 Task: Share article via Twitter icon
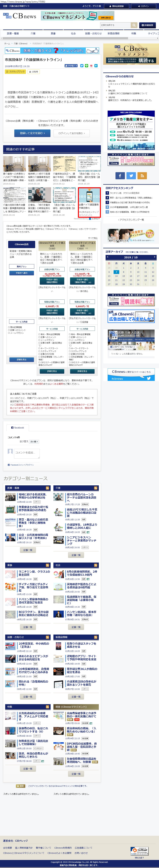82,66
